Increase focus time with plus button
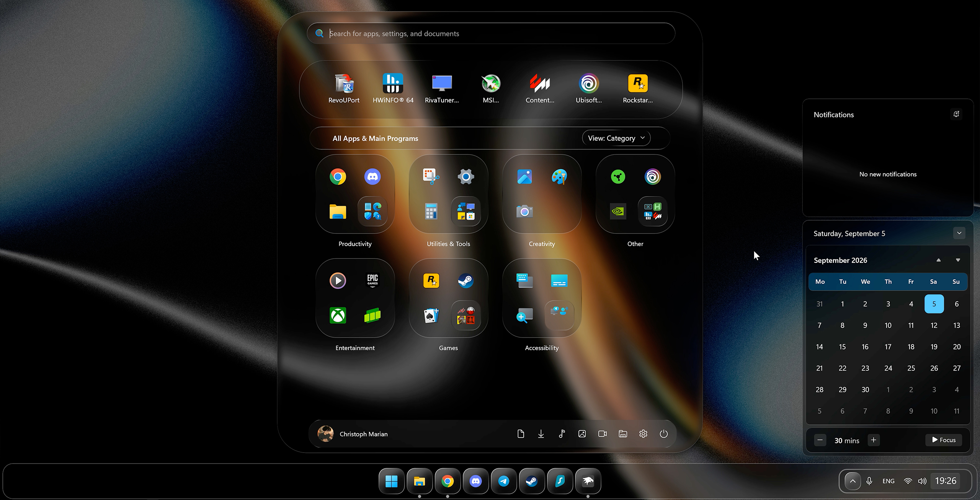The width and height of the screenshot is (980, 500). click(x=874, y=440)
